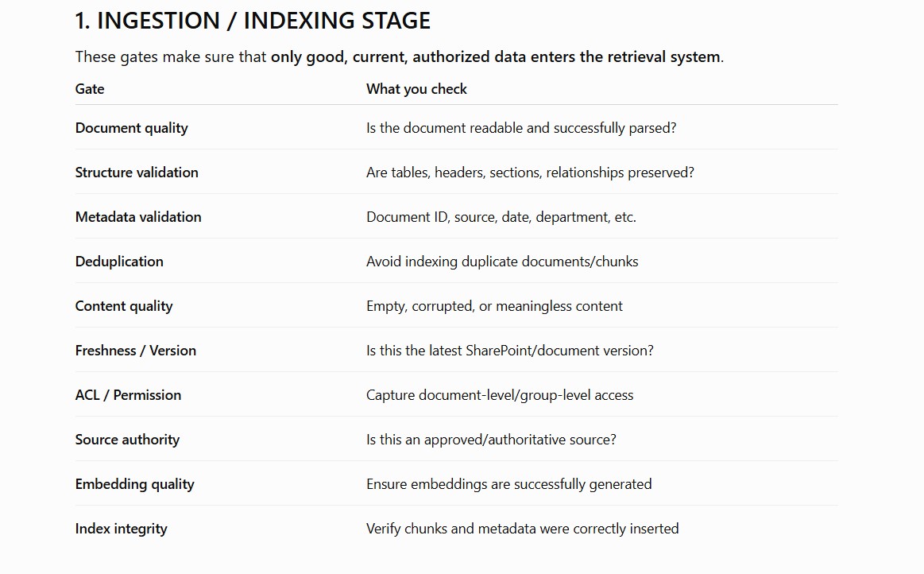924x574 pixels.
Task: Click the approved/authoritative source description
Action: 492,440
